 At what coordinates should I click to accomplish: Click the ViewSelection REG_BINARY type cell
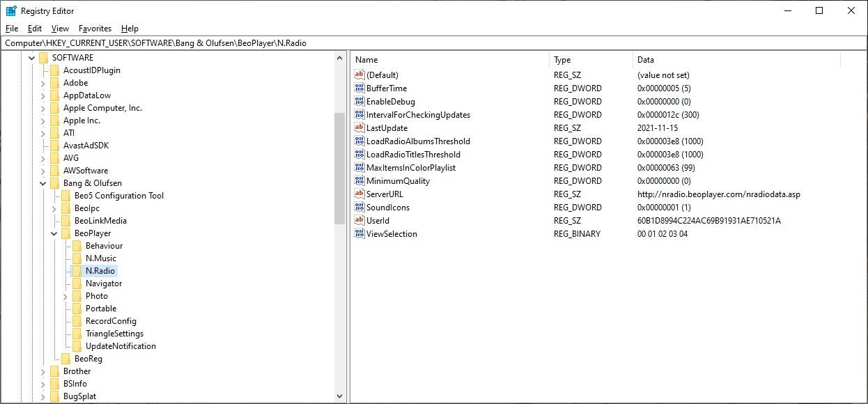577,234
